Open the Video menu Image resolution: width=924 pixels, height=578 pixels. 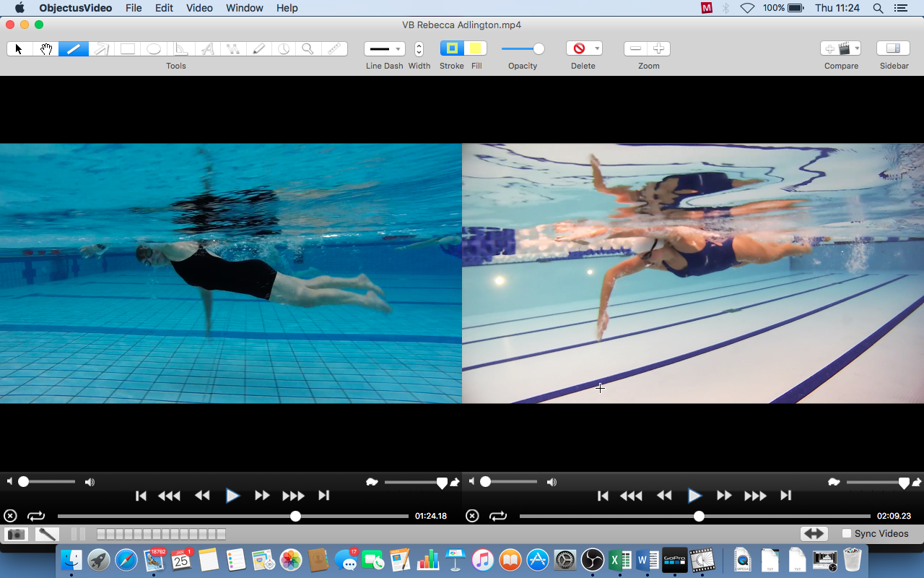[x=199, y=8]
